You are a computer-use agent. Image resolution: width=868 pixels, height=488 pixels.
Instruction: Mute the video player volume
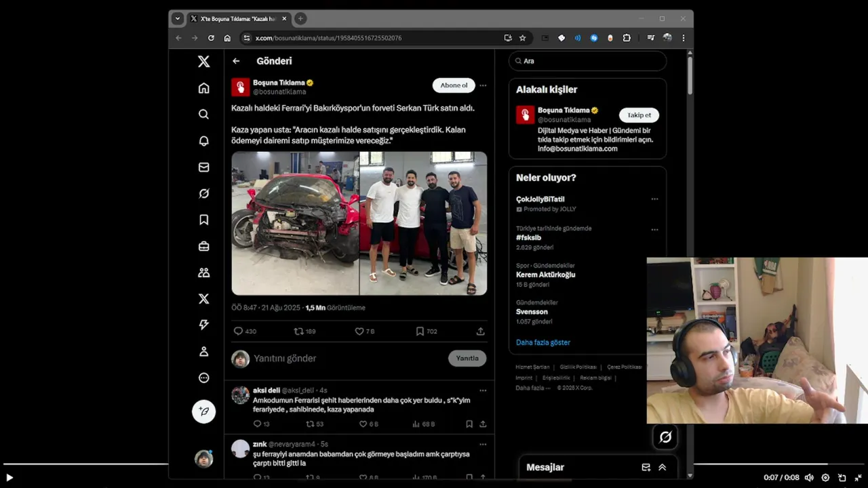click(x=808, y=477)
